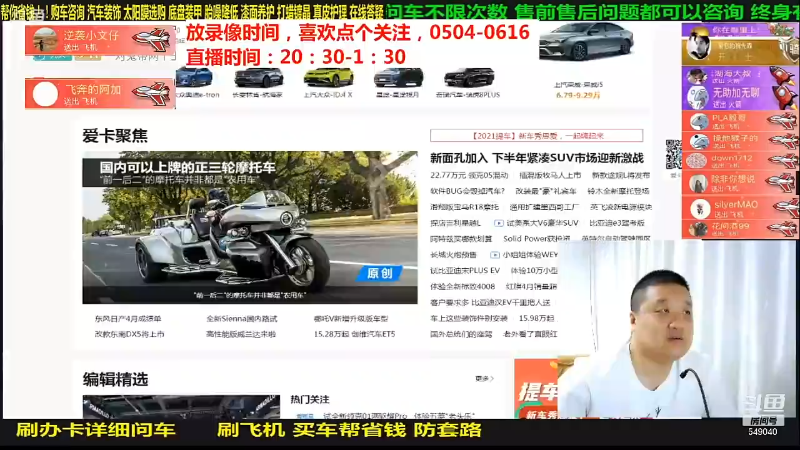
Task: Open 软件BUG会毁掉汽车? article
Action: 467,191
